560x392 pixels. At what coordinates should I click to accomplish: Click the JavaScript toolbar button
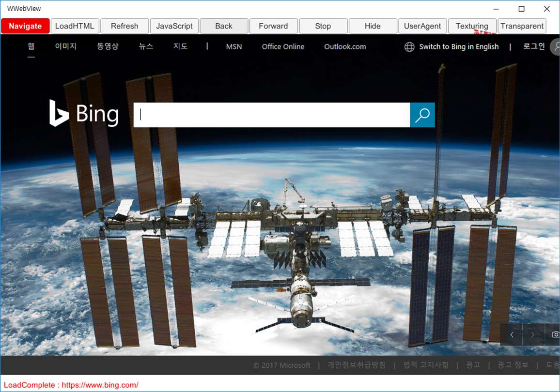coord(174,26)
